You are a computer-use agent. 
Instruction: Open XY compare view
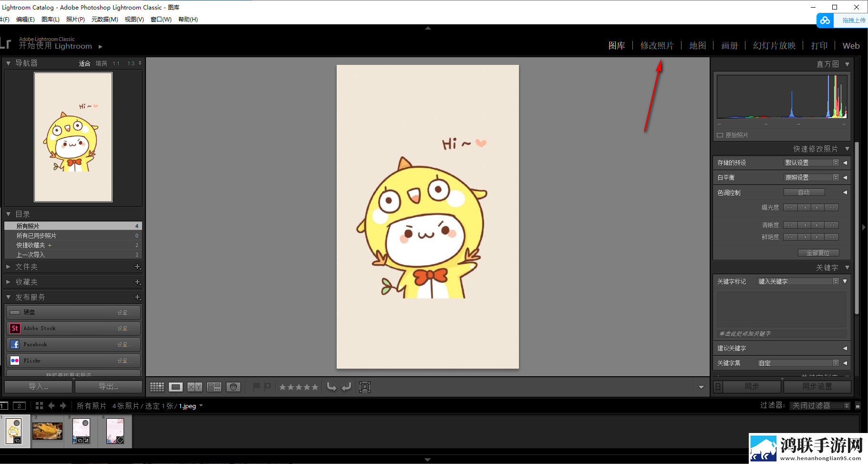click(x=195, y=387)
